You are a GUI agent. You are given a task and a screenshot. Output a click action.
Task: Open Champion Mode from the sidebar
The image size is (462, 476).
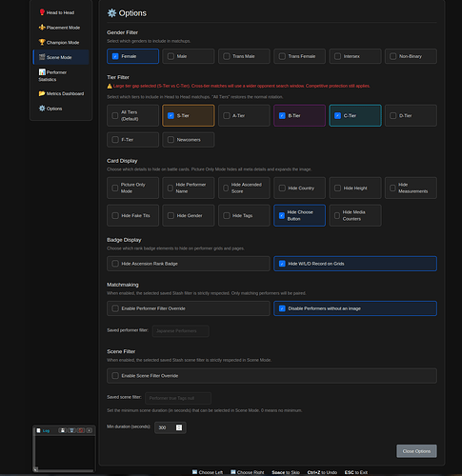(x=61, y=42)
